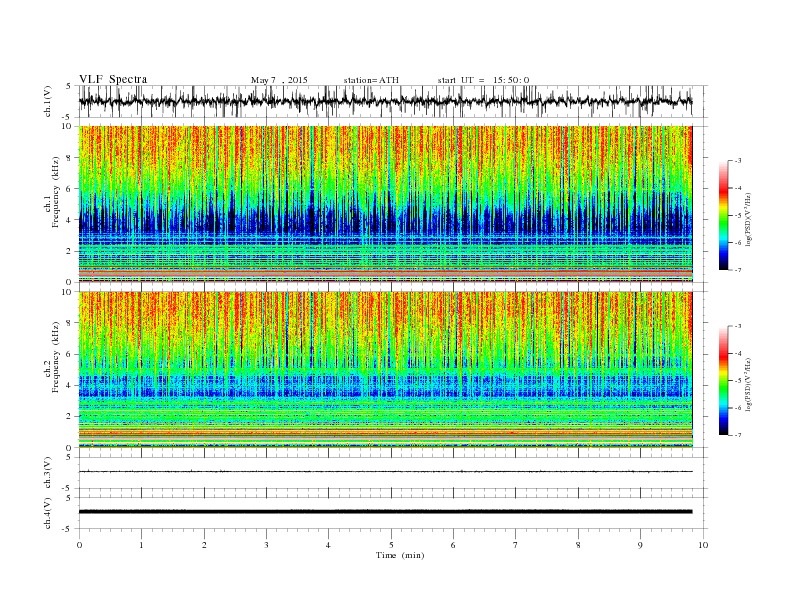
Task: Click time axis tick label '8'
Action: click(578, 545)
